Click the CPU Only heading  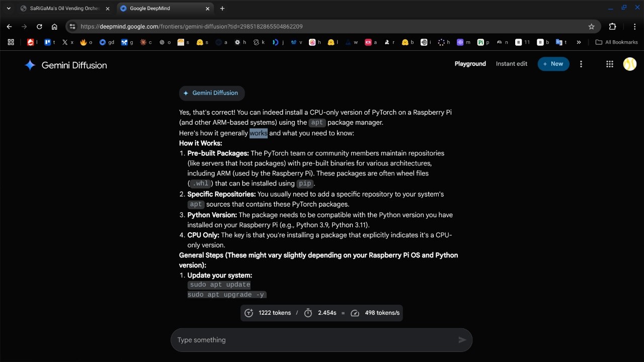point(203,235)
